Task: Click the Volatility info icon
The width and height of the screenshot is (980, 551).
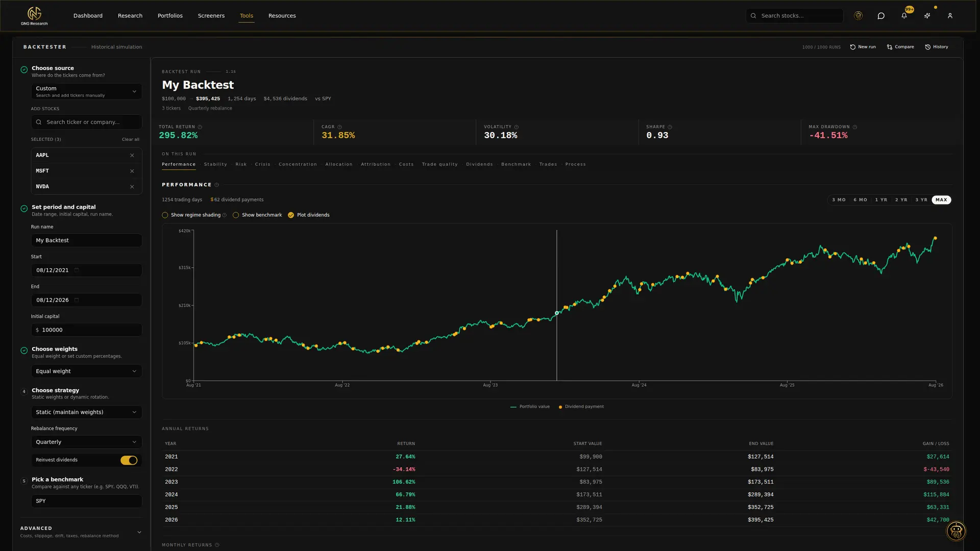Action: tap(516, 127)
